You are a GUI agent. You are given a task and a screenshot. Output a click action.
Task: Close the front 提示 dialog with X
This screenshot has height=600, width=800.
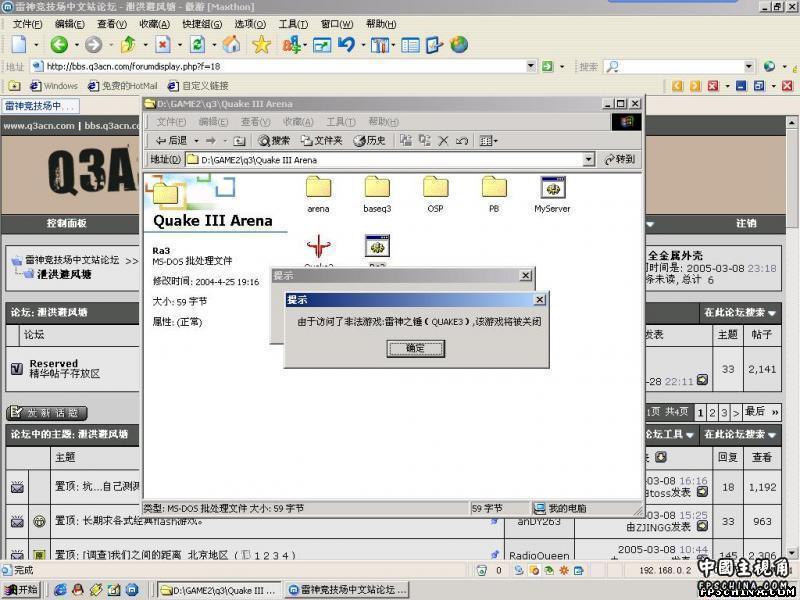tap(540, 300)
